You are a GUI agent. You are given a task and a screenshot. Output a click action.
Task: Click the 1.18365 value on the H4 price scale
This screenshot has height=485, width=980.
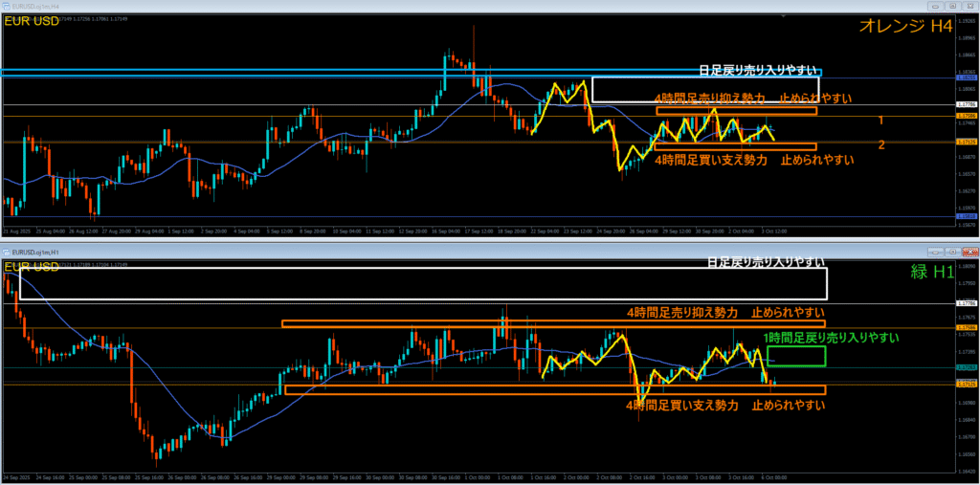point(967,73)
